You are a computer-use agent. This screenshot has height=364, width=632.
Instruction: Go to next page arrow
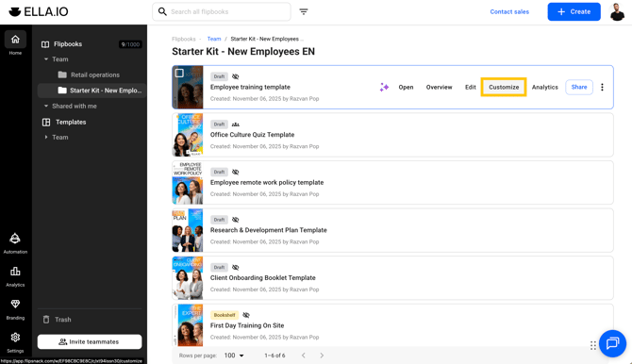pos(322,356)
